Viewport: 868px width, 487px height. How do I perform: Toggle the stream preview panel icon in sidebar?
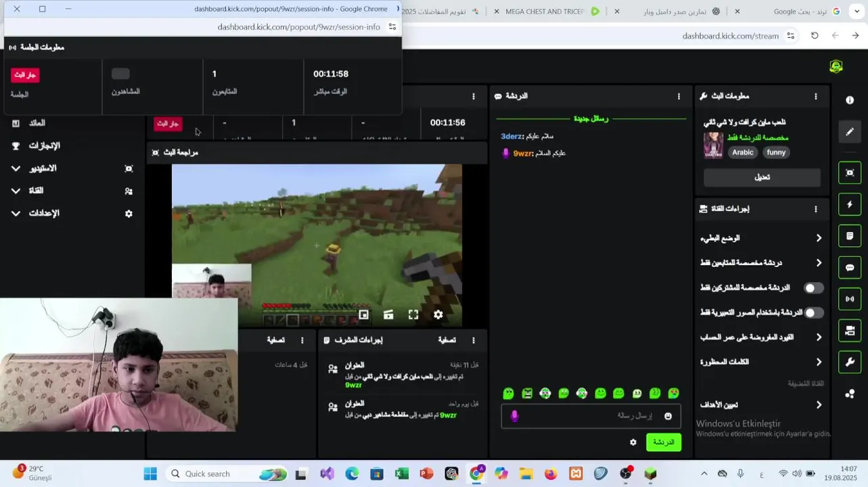point(850,173)
